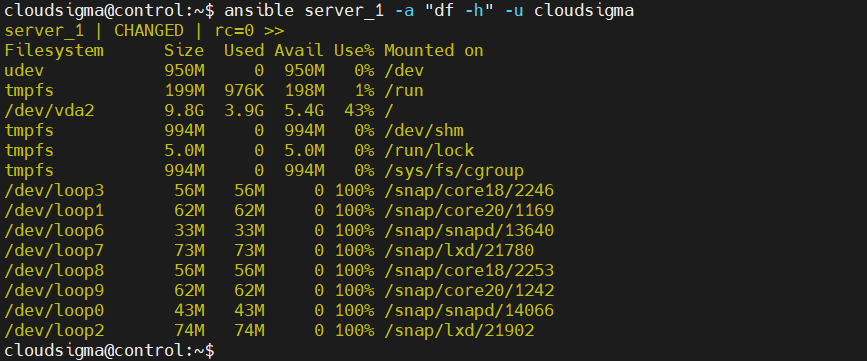The image size is (867, 361).
Task: Click the 'Mounted on' column header
Action: (x=434, y=51)
